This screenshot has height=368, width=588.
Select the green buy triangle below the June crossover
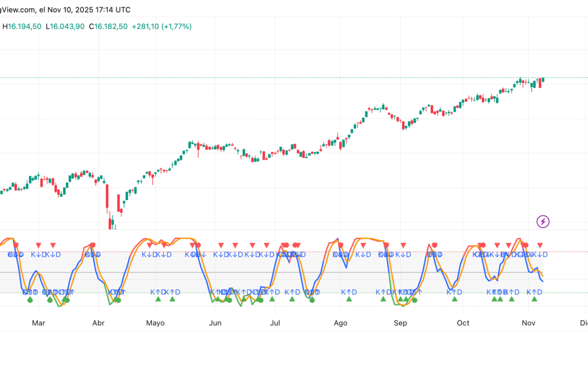218,299
